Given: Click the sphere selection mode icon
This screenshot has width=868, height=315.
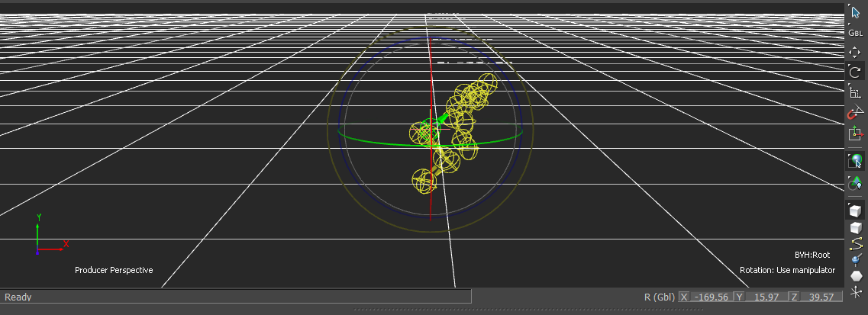Looking at the screenshot, I should coord(855,162).
